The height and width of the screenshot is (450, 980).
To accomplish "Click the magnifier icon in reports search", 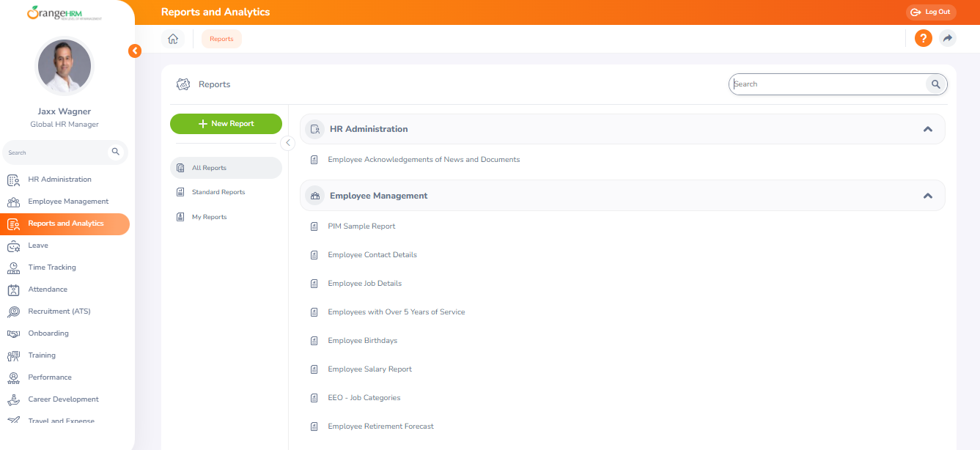I will [x=936, y=84].
